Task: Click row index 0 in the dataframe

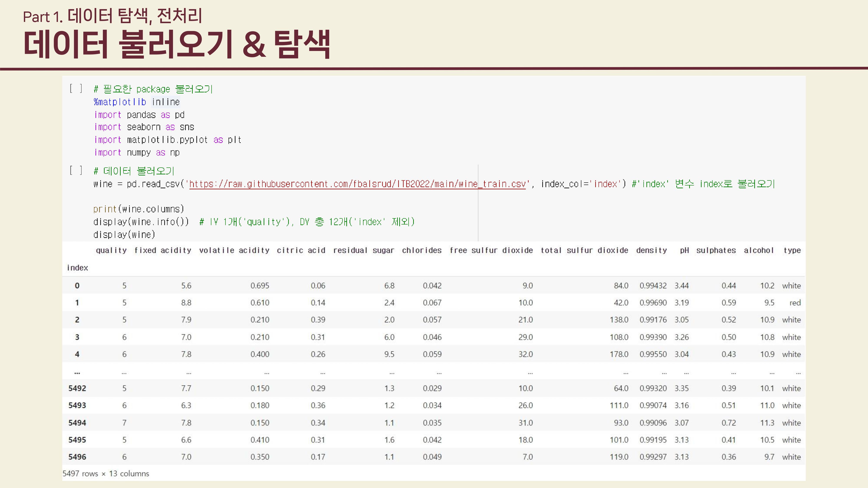Action: pos(77,285)
